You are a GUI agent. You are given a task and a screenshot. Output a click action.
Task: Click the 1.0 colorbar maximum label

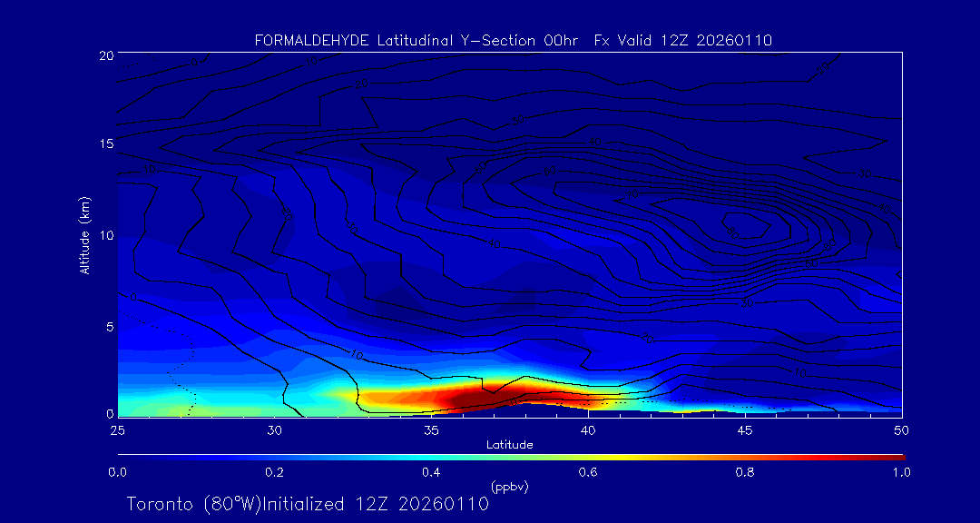(901, 472)
